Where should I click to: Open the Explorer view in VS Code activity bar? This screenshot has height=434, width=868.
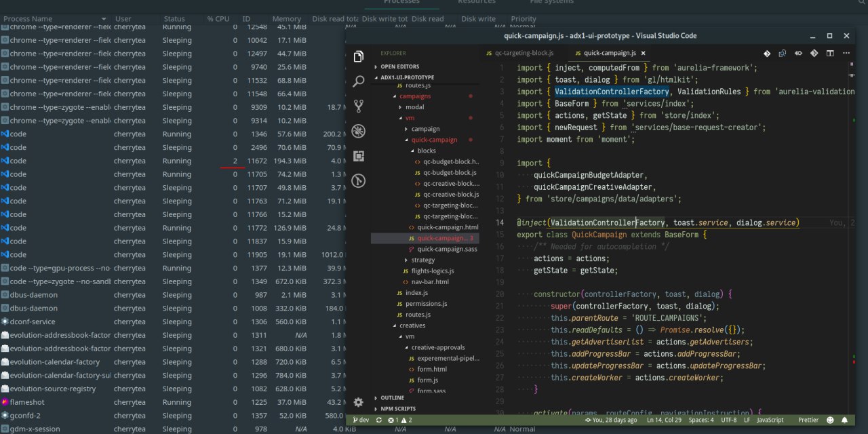(x=359, y=56)
